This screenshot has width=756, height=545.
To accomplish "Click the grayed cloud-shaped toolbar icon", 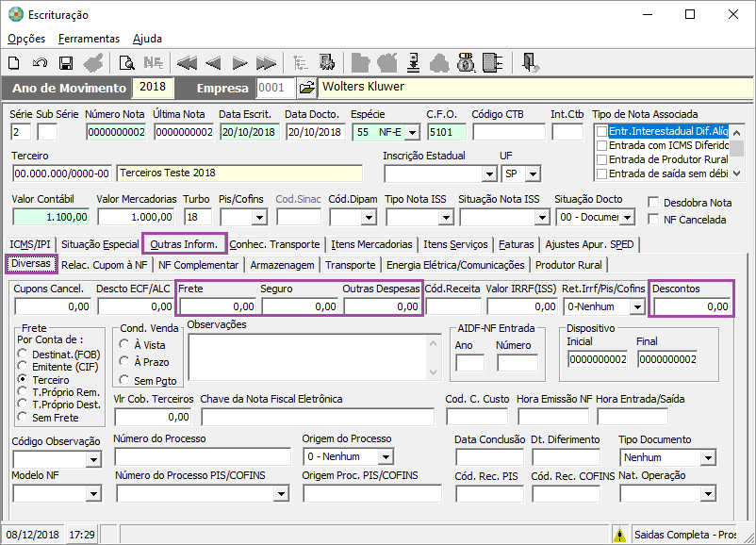I will click(x=439, y=63).
